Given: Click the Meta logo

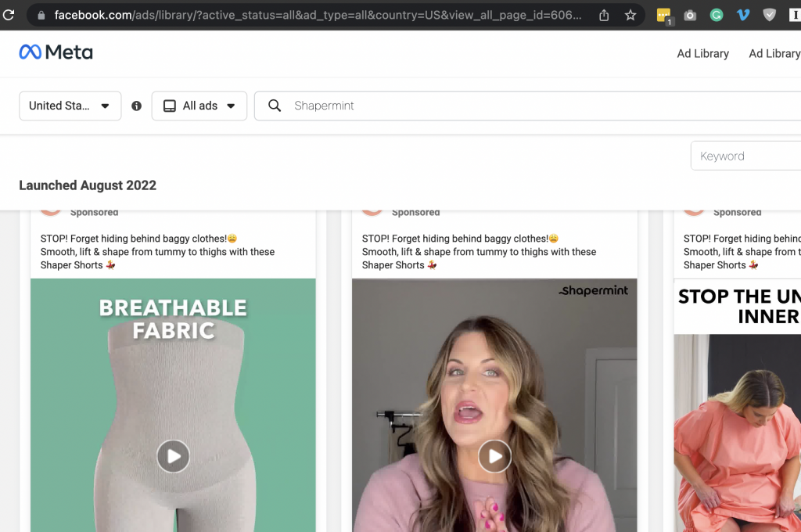Looking at the screenshot, I should [56, 52].
